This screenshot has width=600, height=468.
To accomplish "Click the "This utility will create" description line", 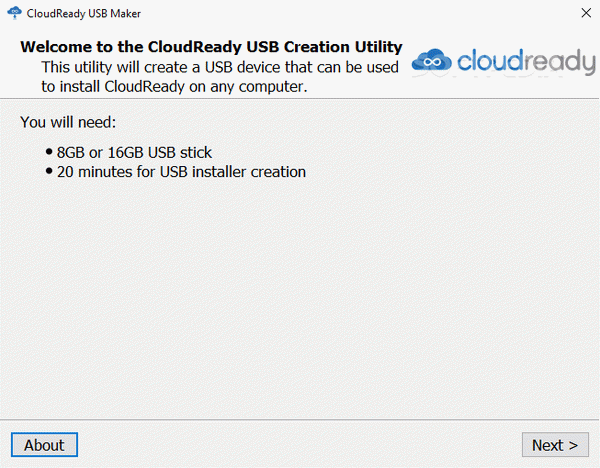I will (220, 67).
